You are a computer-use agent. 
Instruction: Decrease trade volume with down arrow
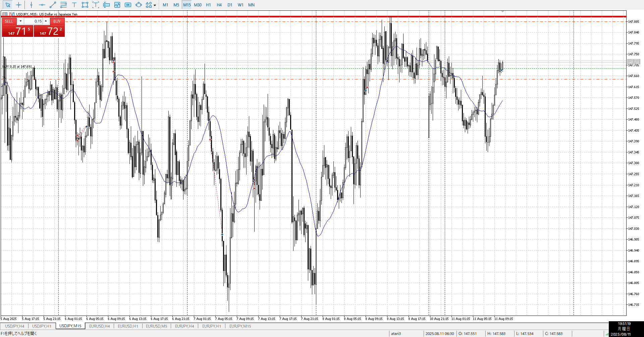[20, 21]
